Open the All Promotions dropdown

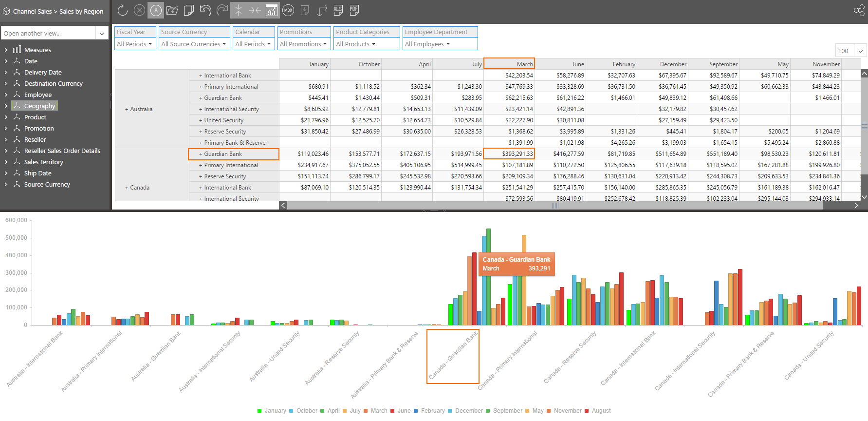(304, 44)
